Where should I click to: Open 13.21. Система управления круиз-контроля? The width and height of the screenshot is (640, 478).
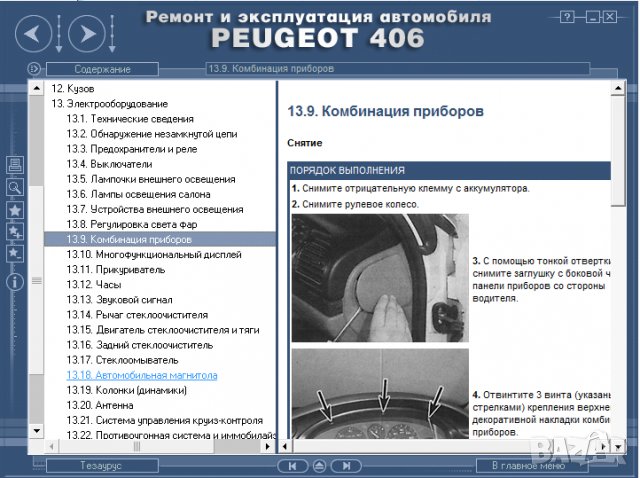(164, 421)
